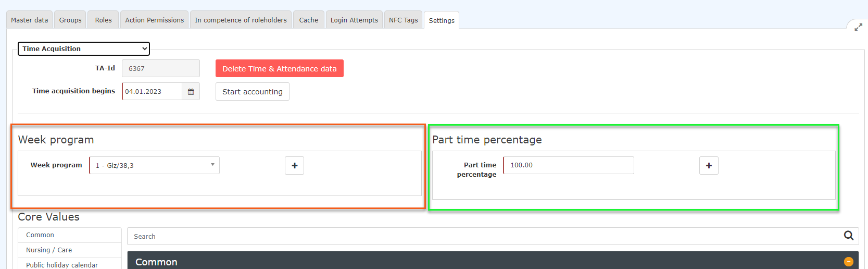The width and height of the screenshot is (868, 269).
Task: Open the Login Attempts tab
Action: pyautogui.click(x=354, y=20)
